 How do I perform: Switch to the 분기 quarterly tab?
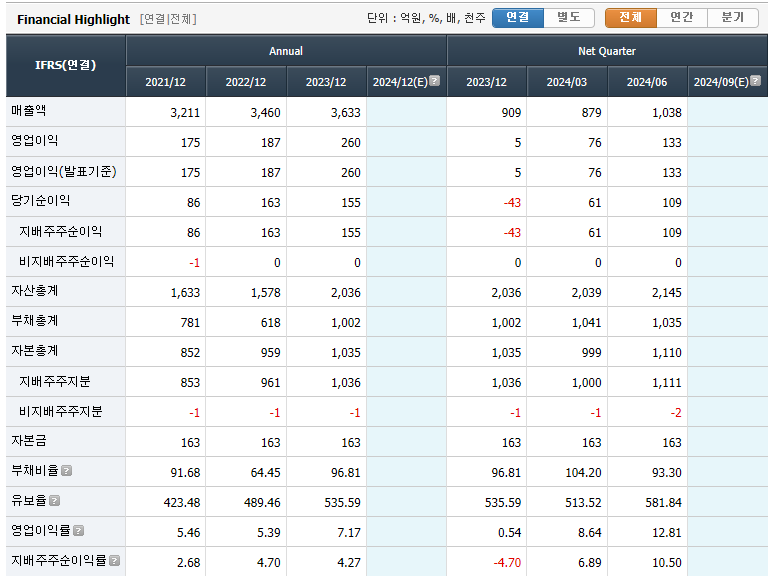[732, 18]
